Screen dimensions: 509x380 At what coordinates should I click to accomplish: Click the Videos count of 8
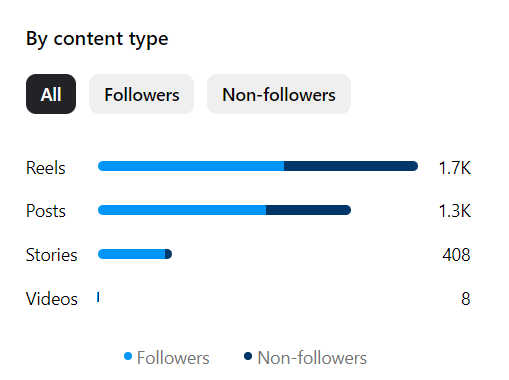coord(466,298)
